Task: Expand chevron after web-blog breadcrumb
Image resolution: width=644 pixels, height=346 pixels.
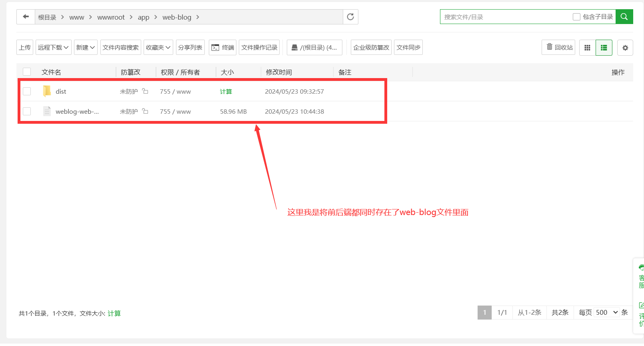Action: coord(198,17)
